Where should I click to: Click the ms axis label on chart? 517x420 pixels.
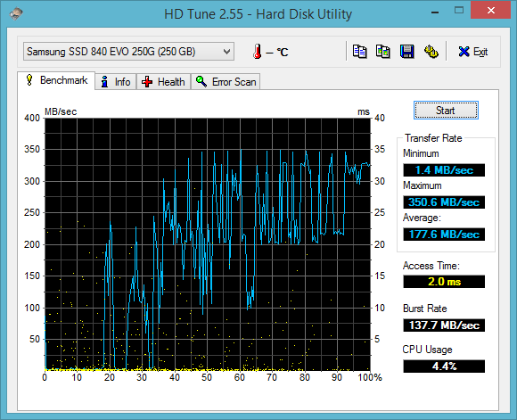tap(364, 112)
